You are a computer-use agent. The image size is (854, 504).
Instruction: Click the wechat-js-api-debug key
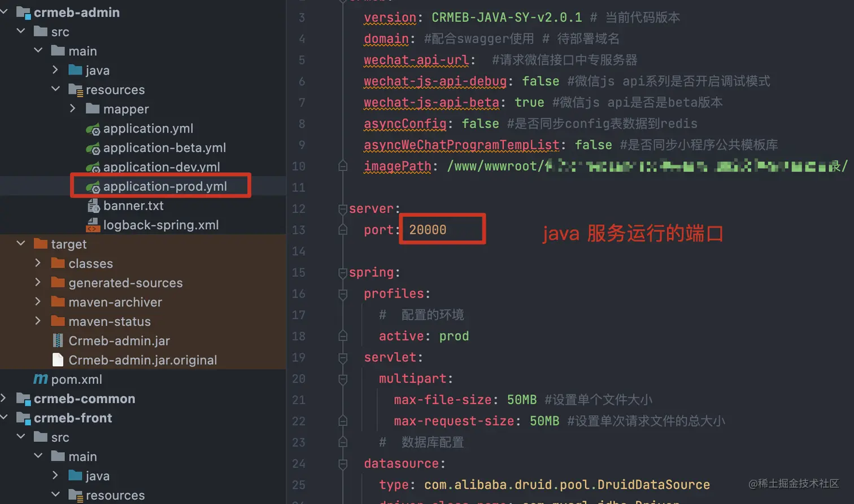coord(435,81)
